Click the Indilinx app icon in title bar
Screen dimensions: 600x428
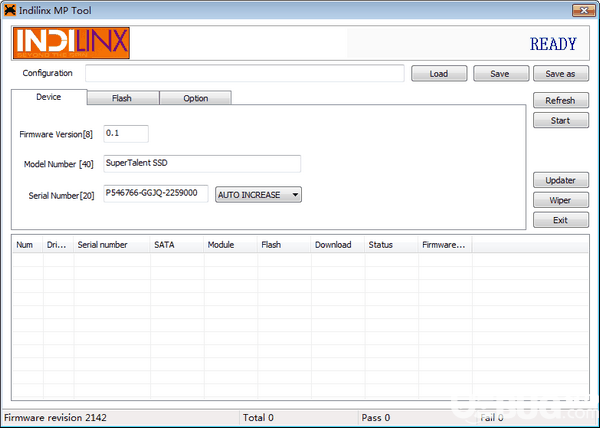coord(10,10)
